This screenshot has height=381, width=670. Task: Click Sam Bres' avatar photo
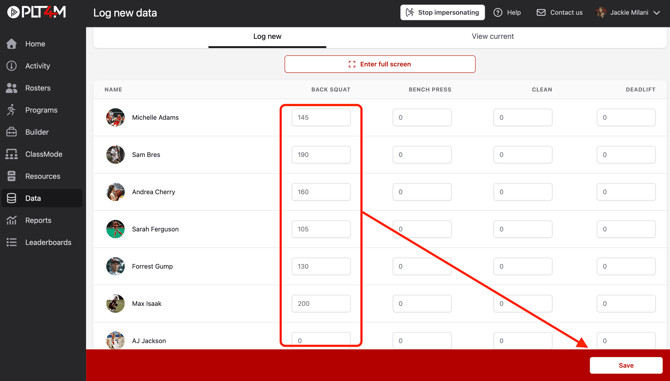115,155
